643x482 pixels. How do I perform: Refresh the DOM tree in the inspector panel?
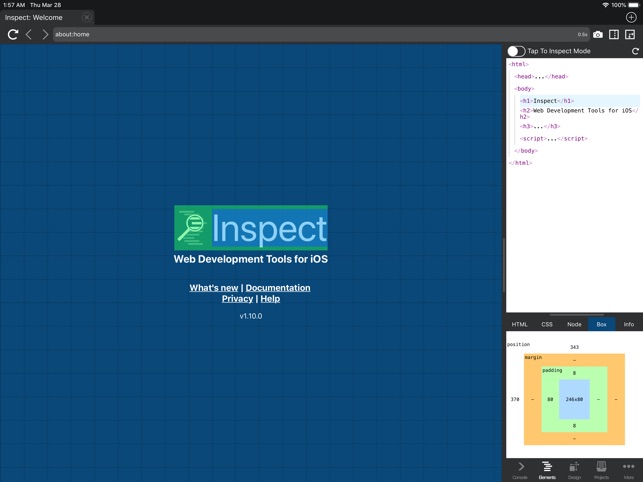[635, 51]
